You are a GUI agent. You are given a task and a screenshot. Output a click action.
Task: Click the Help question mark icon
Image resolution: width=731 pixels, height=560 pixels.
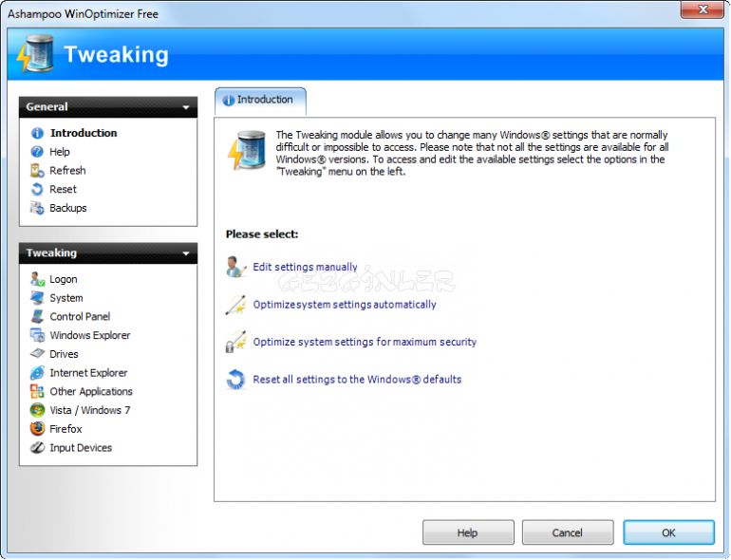pyautogui.click(x=37, y=152)
